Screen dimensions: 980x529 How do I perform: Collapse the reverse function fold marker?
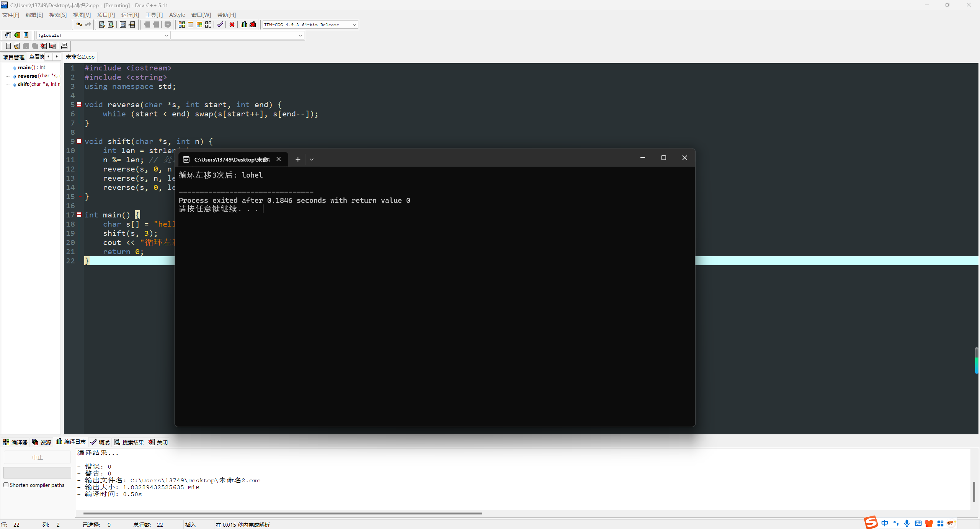[x=79, y=104]
